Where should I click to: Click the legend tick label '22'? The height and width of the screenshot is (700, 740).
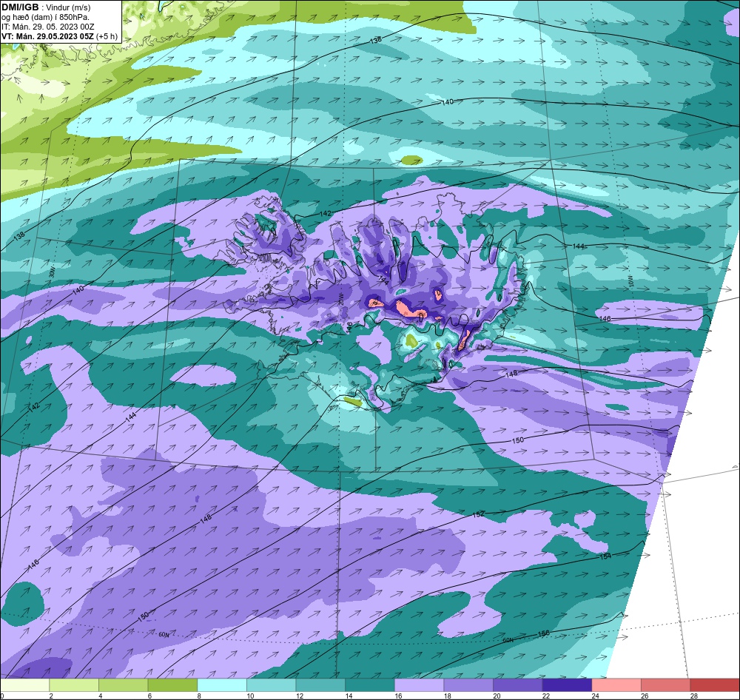pyautogui.click(x=546, y=696)
